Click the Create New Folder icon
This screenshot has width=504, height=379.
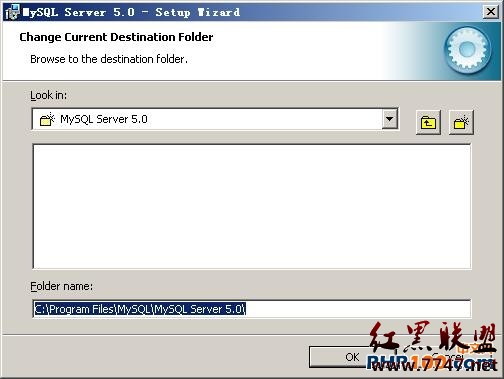461,122
